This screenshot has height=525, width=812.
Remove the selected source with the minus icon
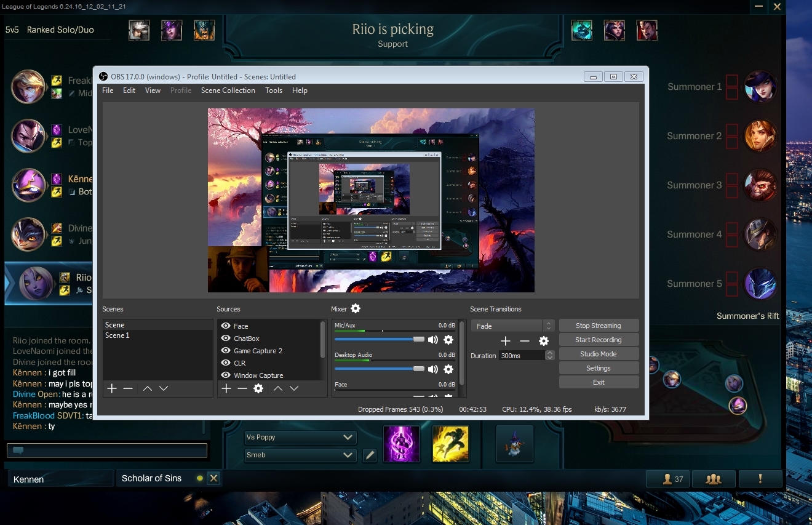click(242, 388)
